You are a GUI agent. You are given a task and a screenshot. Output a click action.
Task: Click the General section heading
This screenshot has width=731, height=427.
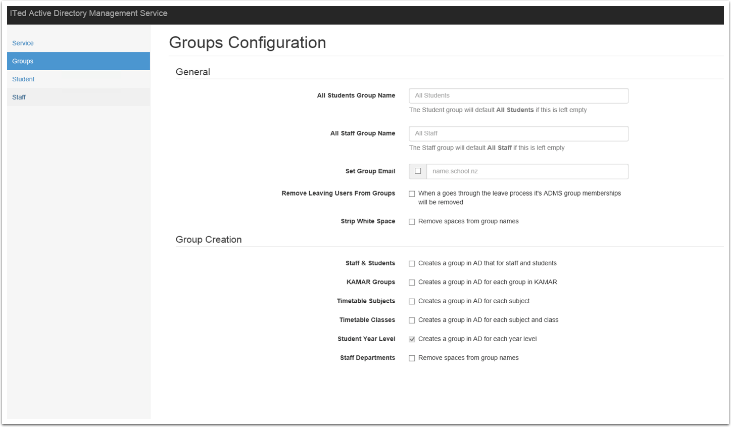[193, 72]
